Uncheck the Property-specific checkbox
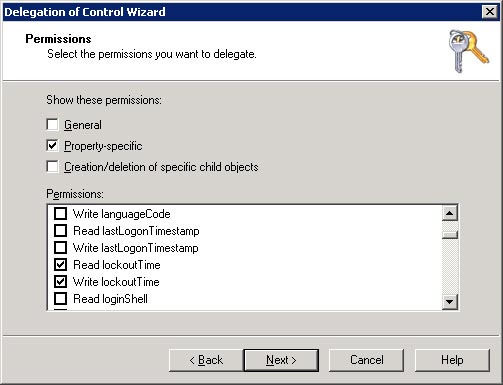This screenshot has width=503, height=385. (52, 146)
